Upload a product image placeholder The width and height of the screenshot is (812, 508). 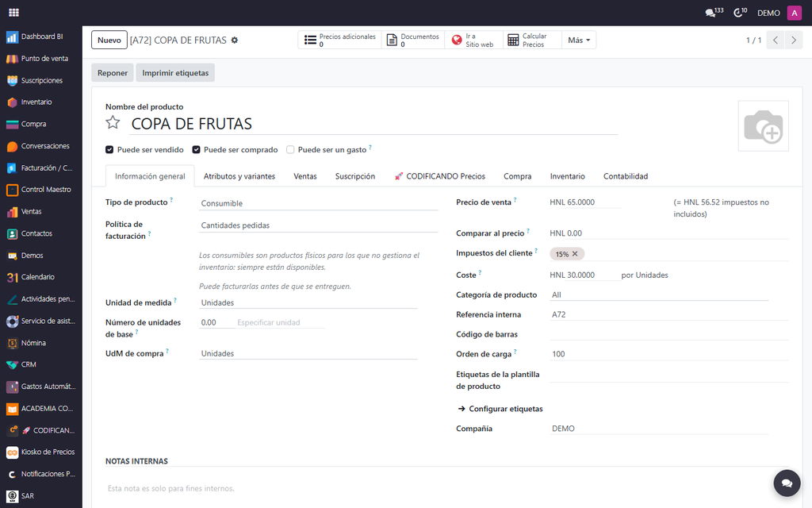coord(763,126)
